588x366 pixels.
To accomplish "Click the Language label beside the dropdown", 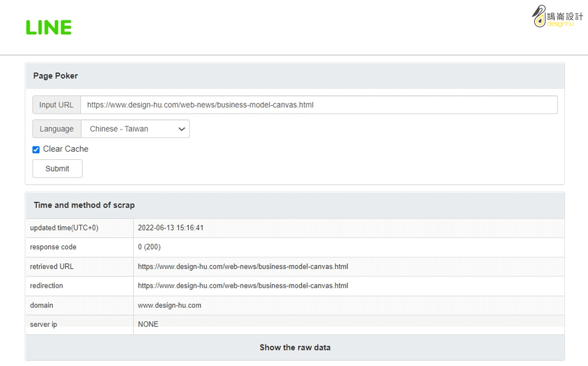I will coord(57,129).
